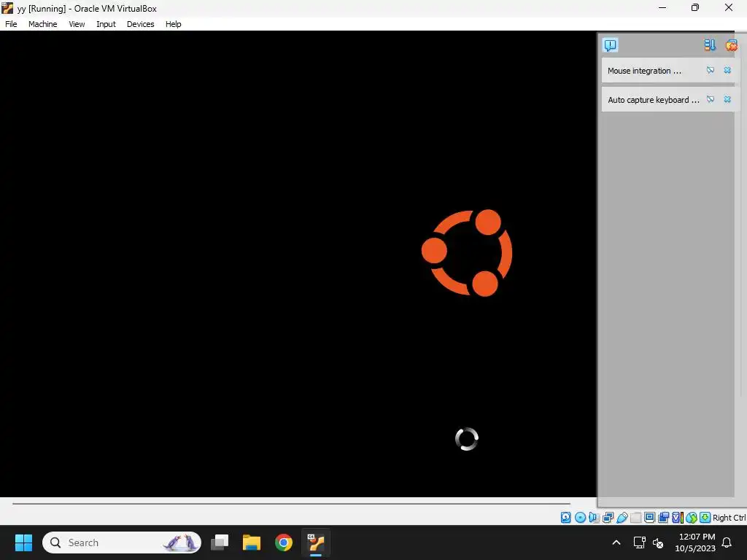747x560 pixels.
Task: Toggle the notification center speech bubble icon
Action: click(x=611, y=45)
